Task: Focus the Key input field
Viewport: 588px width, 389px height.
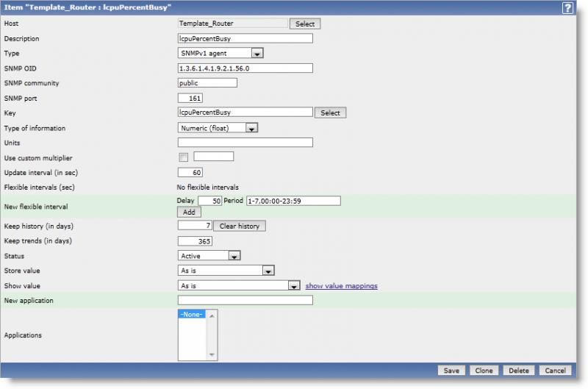Action: point(245,112)
